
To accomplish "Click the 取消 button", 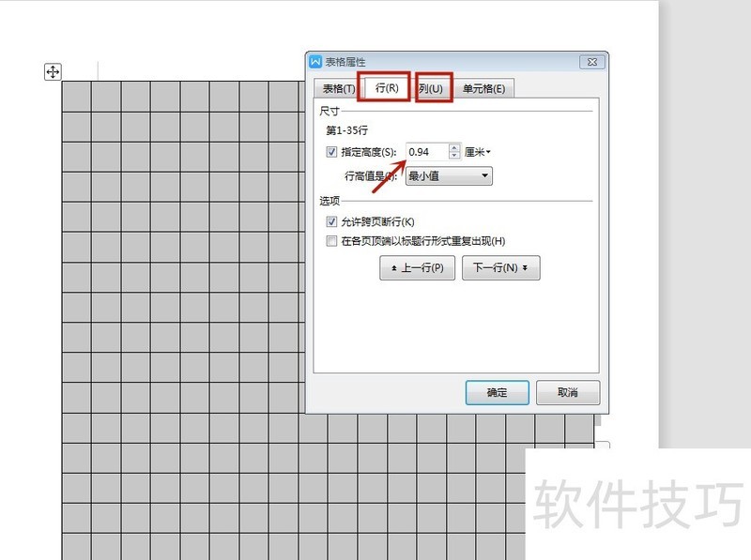I will (568, 392).
